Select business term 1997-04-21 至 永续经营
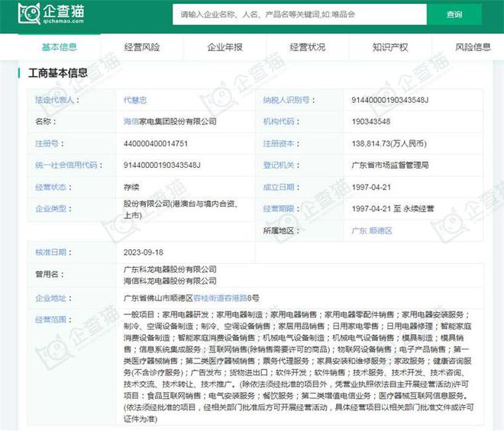 coord(393,209)
